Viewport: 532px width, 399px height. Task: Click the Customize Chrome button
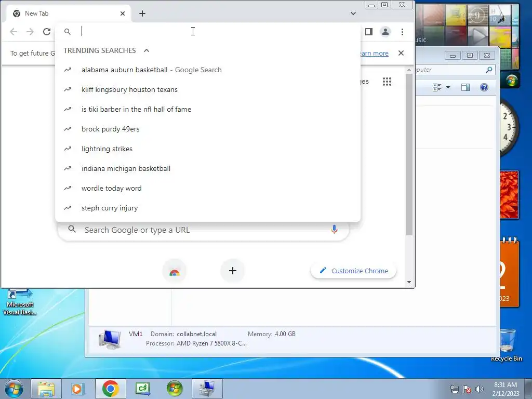(353, 271)
